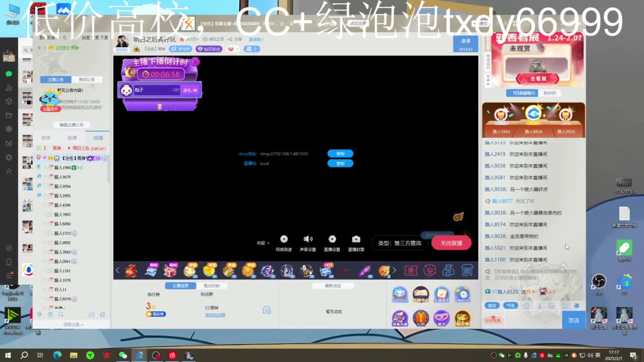The height and width of the screenshot is (362, 644).
Task: Switch to 主播公告 tab
Action: point(56,79)
